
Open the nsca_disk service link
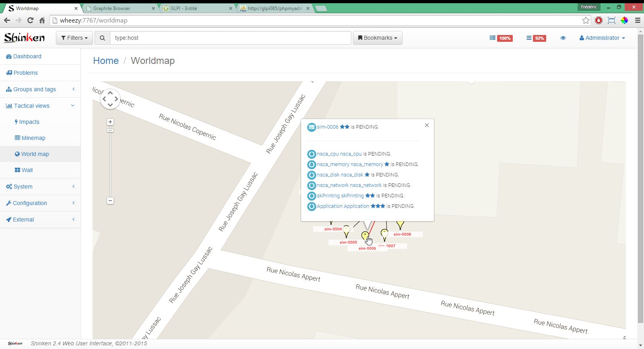tap(340, 175)
